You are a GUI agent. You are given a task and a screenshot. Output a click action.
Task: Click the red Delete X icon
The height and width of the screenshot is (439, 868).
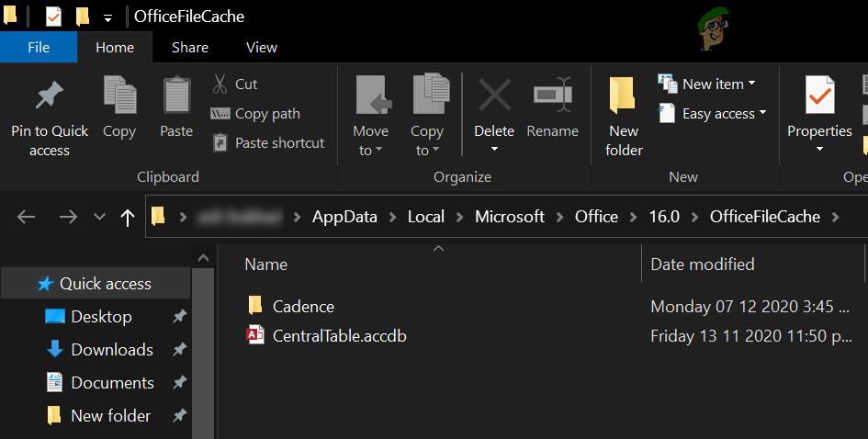494,95
